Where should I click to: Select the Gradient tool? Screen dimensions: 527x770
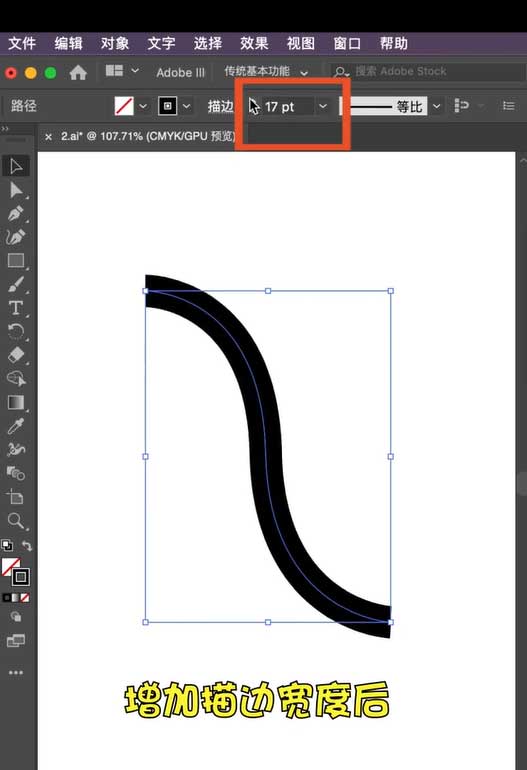pyautogui.click(x=16, y=402)
